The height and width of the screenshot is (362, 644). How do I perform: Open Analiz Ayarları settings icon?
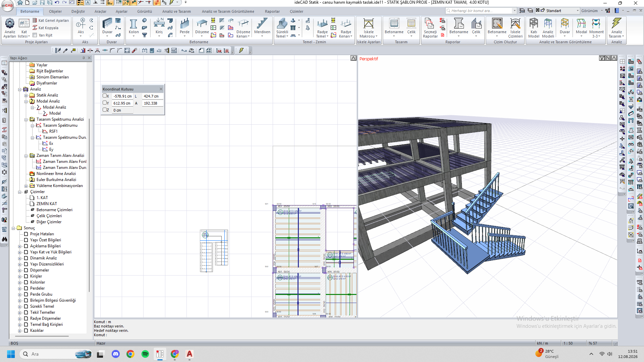[10, 28]
